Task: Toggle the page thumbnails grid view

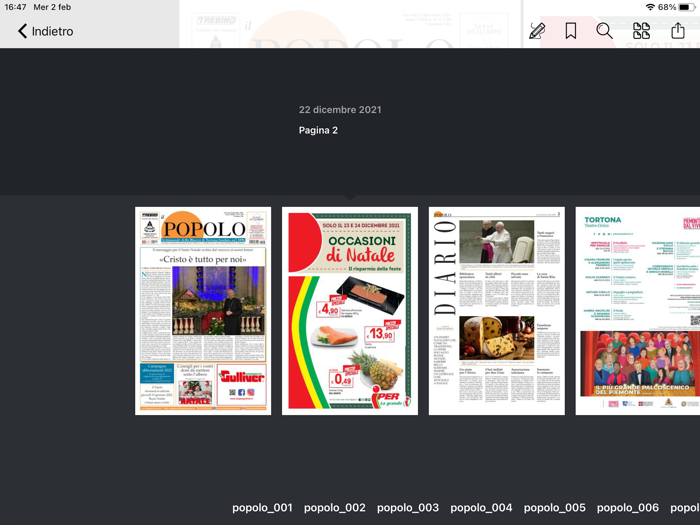Action: pyautogui.click(x=642, y=31)
